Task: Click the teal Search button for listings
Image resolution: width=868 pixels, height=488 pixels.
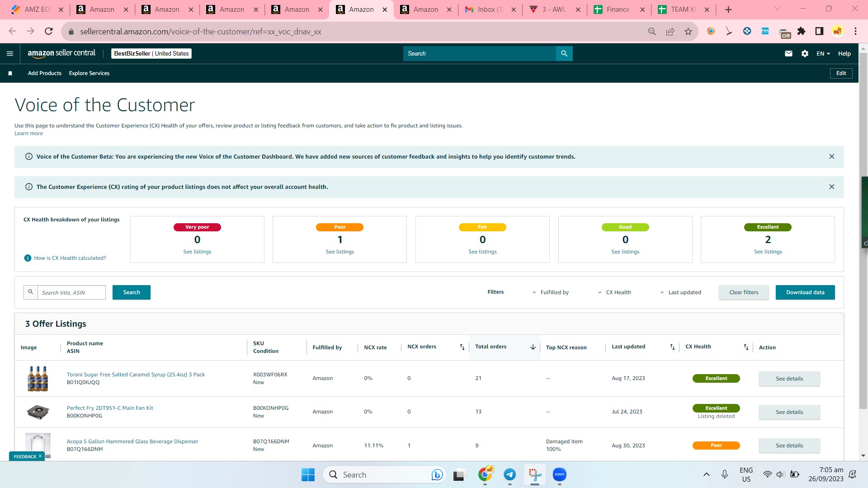Action: click(132, 292)
